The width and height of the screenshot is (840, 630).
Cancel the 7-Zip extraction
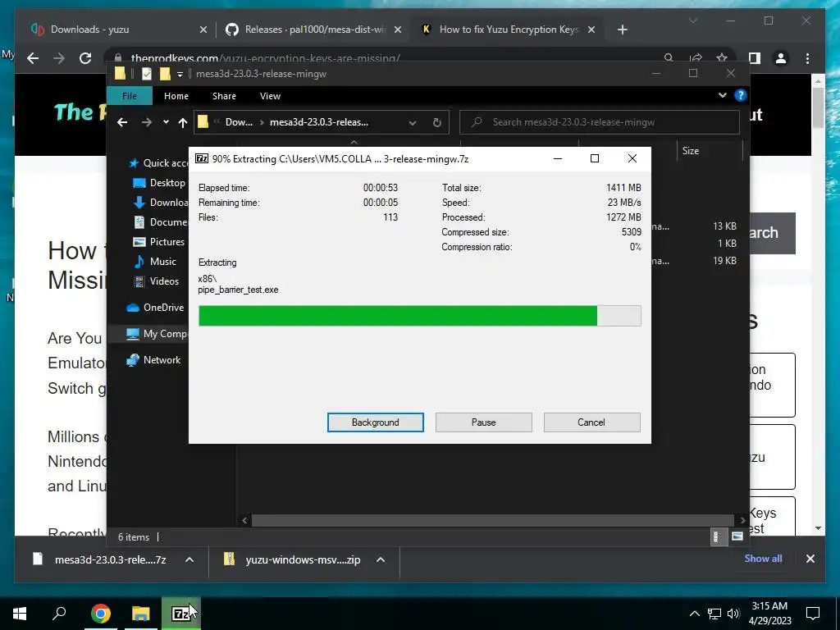pos(591,422)
